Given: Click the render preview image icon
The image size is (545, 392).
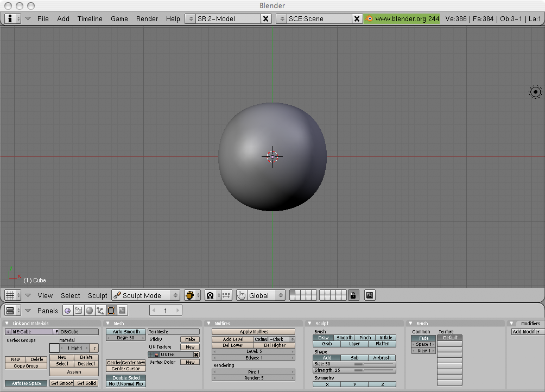Looking at the screenshot, I should pos(370,295).
